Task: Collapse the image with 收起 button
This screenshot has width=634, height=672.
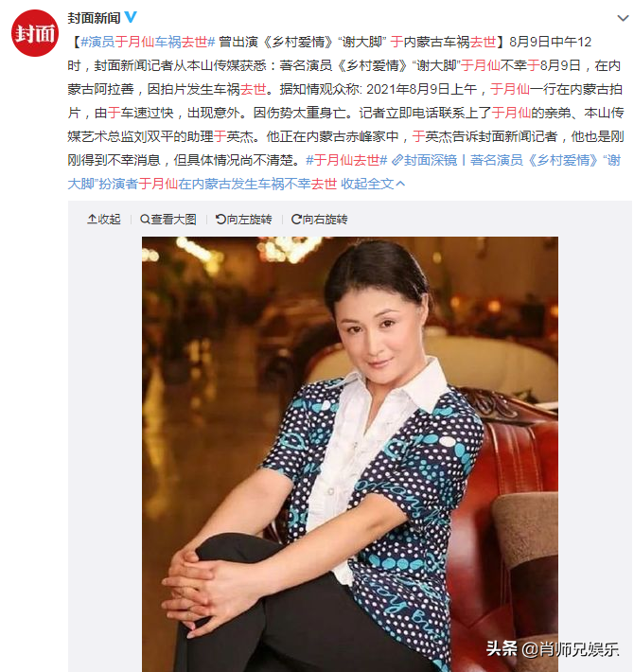Action: 104,220
